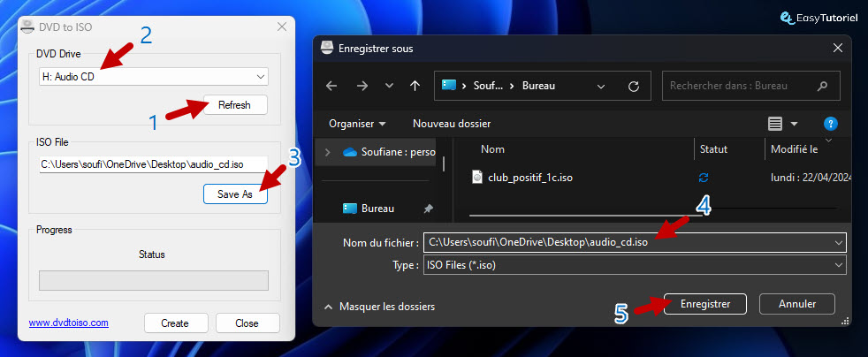
Task: Close the DVD to ISO window
Action: (x=281, y=27)
